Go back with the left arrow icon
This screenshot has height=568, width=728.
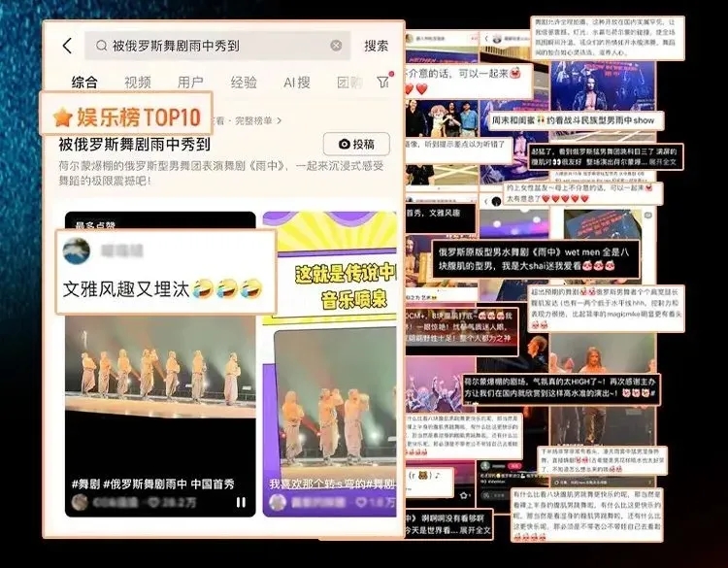pos(68,46)
